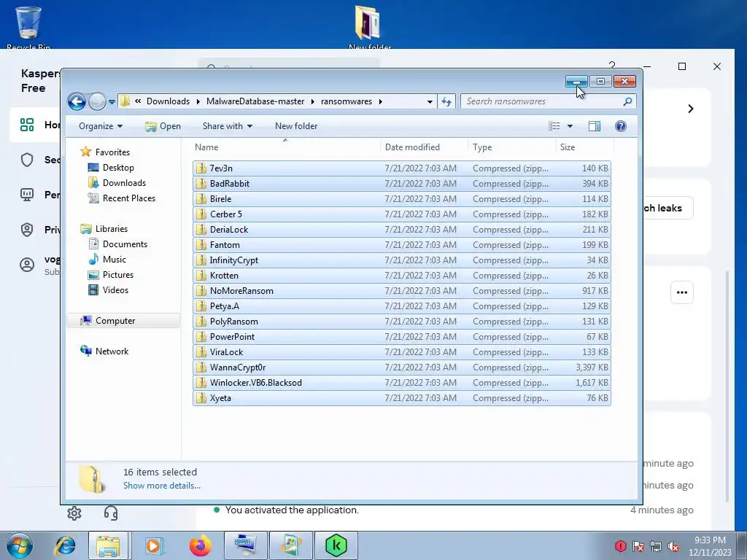Click the Refresh button beside the address bar
Image resolution: width=747 pixels, height=560 pixels.
[446, 101]
